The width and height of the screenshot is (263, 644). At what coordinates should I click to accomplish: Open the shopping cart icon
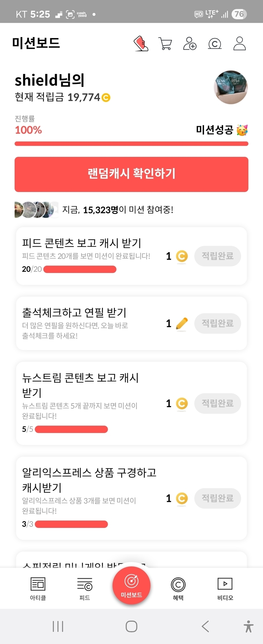(x=165, y=43)
